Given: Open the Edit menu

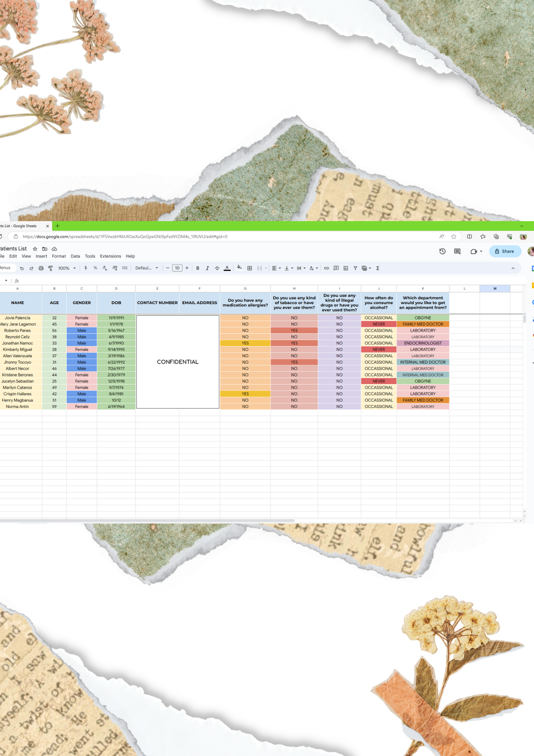Looking at the screenshot, I should click(x=13, y=256).
